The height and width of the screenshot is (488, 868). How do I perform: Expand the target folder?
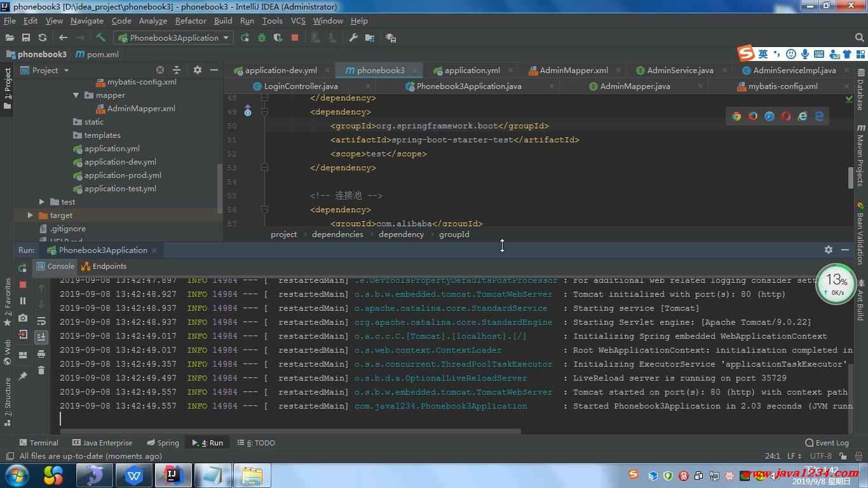[30, 215]
